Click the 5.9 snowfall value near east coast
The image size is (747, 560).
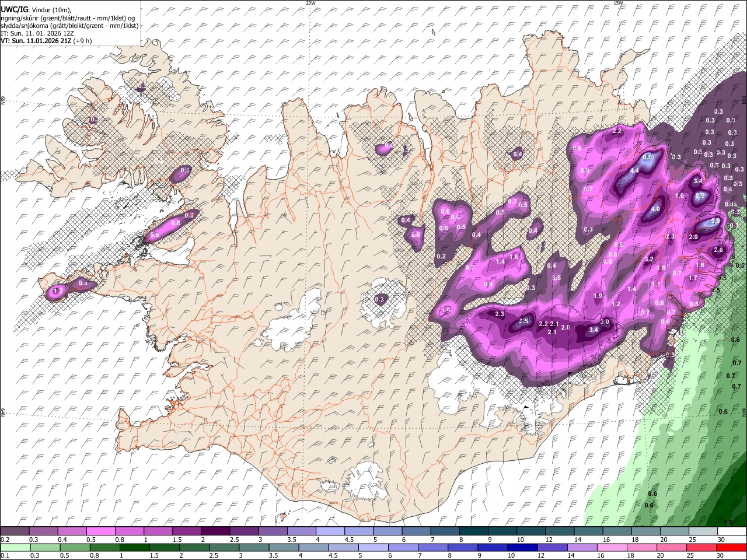[715, 222]
